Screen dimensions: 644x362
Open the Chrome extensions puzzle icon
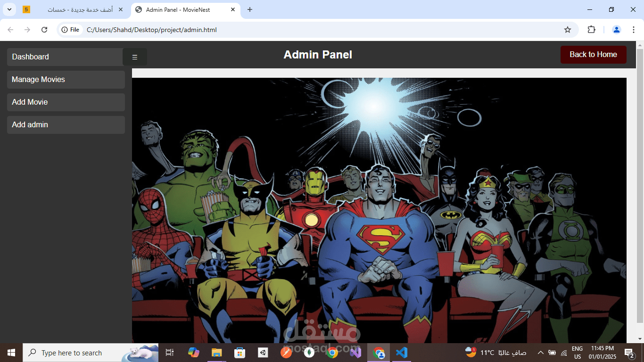pos(591,30)
